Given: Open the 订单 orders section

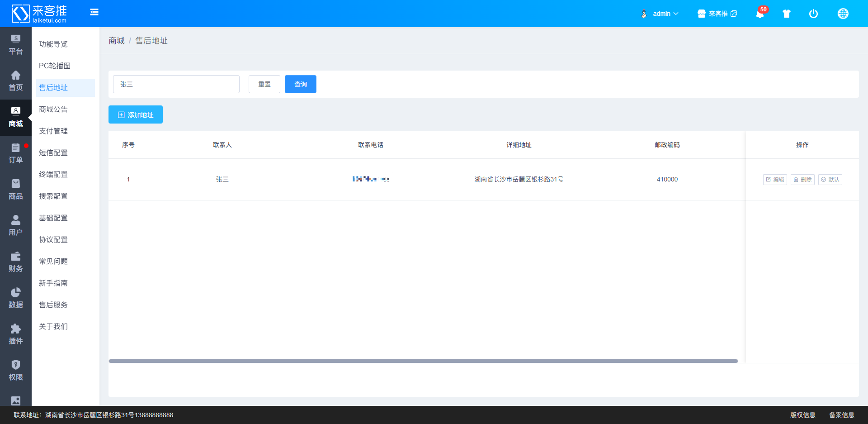Looking at the screenshot, I should pyautogui.click(x=16, y=154).
